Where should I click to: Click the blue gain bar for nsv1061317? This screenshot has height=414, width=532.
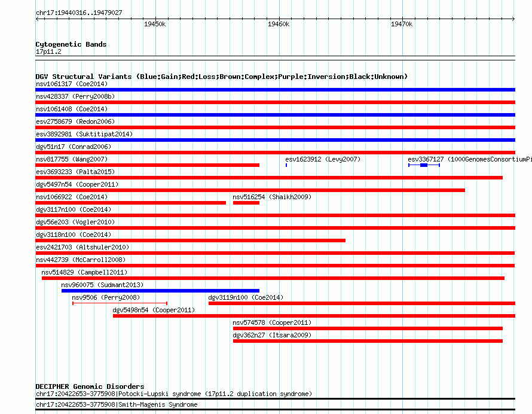point(275,90)
